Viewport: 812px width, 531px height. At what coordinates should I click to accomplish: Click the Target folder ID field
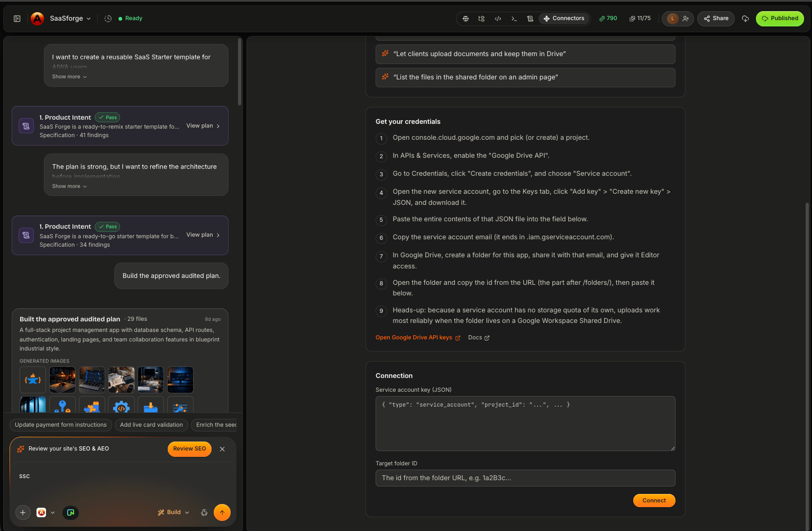coord(525,478)
